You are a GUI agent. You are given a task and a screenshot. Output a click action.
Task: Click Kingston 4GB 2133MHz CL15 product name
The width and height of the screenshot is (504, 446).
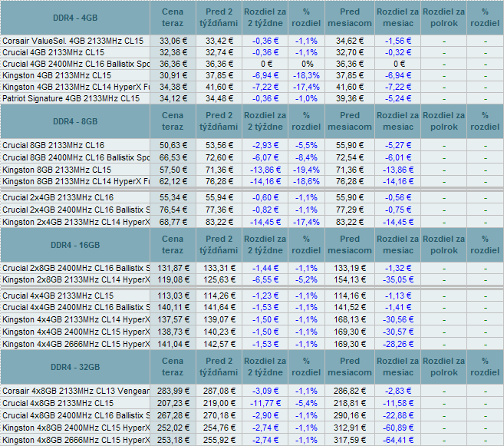click(57, 75)
